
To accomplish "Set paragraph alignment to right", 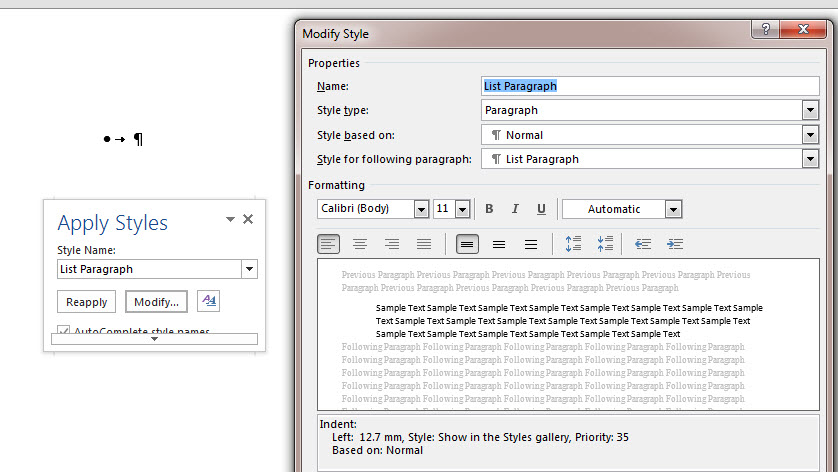I will coord(392,244).
